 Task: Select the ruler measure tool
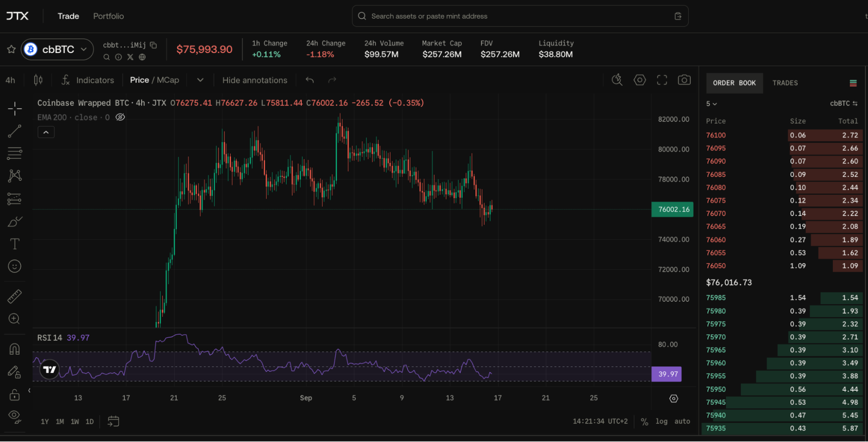15,296
